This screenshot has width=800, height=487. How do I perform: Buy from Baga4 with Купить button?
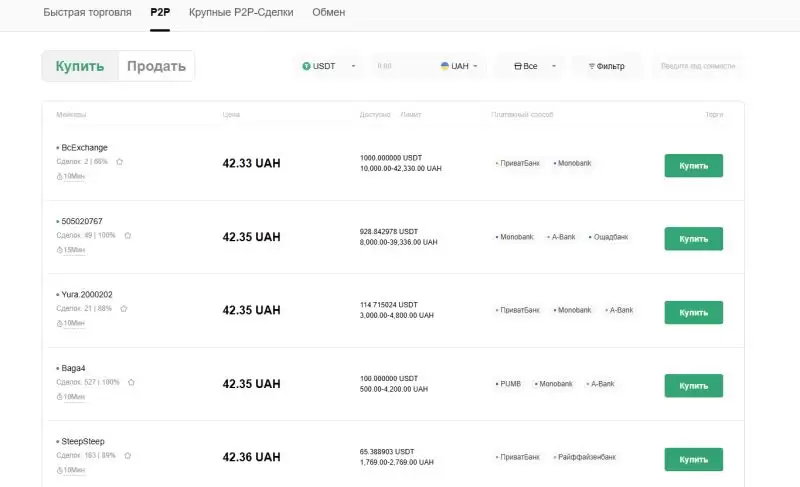693,385
